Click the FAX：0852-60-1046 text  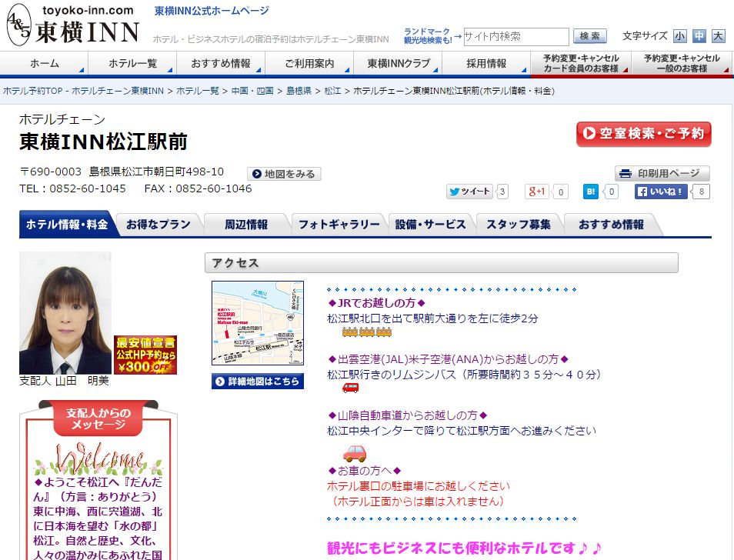click(x=198, y=188)
